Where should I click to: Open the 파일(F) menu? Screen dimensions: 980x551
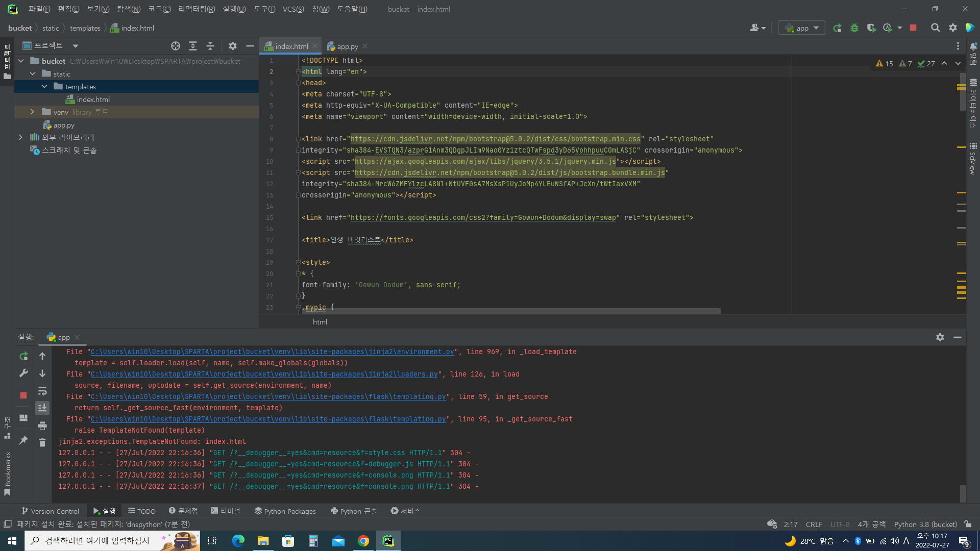39,9
